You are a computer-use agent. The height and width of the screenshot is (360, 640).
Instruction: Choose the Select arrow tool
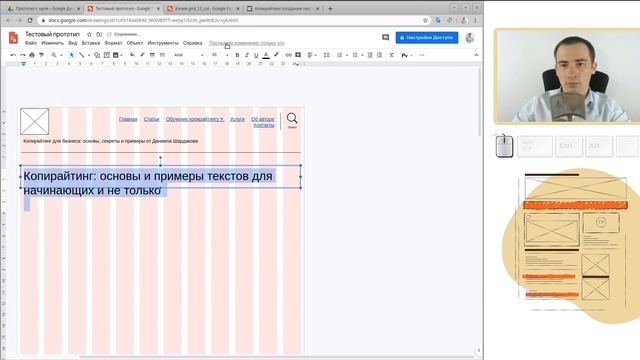tap(72, 55)
